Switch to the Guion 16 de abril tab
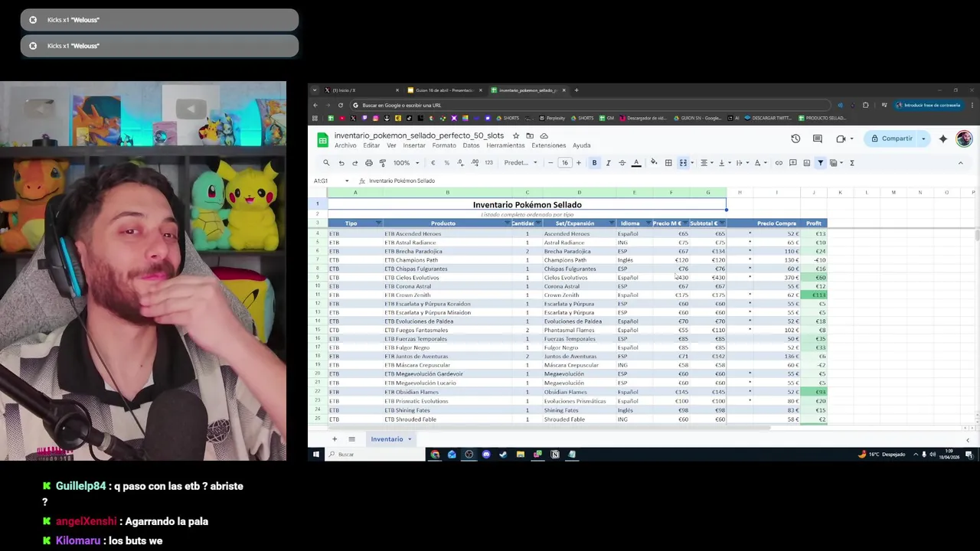 point(444,90)
